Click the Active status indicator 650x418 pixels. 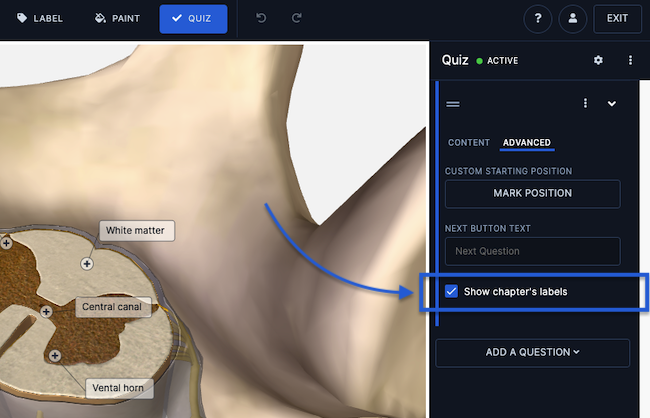tap(497, 61)
